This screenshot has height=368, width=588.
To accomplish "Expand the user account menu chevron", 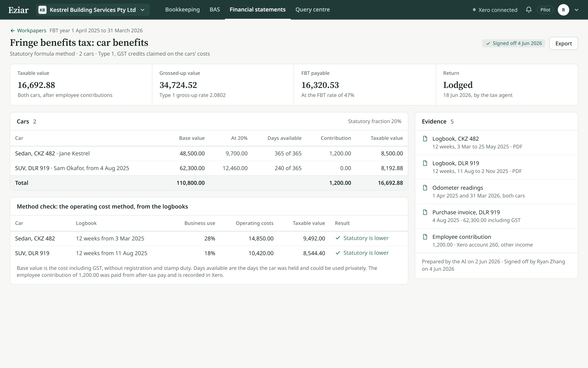I will [577, 10].
